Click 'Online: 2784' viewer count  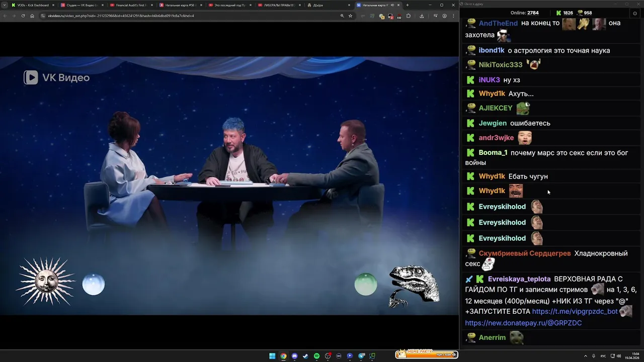coord(524,13)
